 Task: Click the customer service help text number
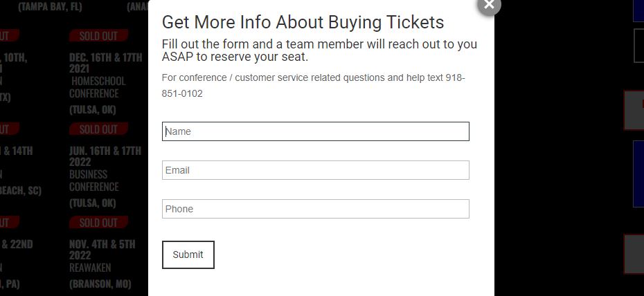[314, 86]
